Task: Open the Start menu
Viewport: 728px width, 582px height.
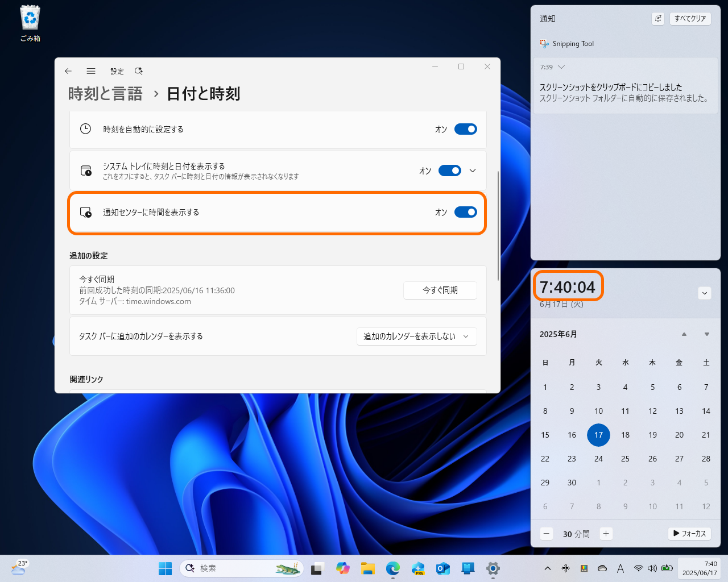Action: [165, 568]
